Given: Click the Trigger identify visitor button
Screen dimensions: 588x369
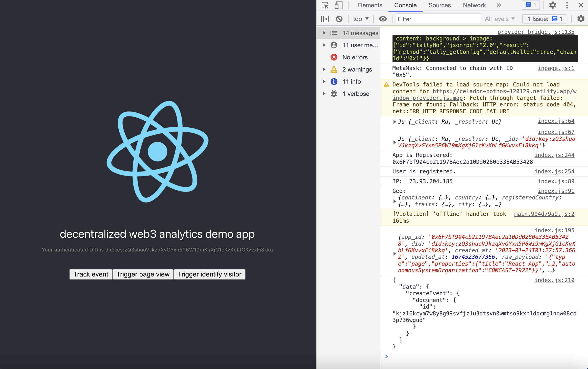Looking at the screenshot, I should coord(210,274).
